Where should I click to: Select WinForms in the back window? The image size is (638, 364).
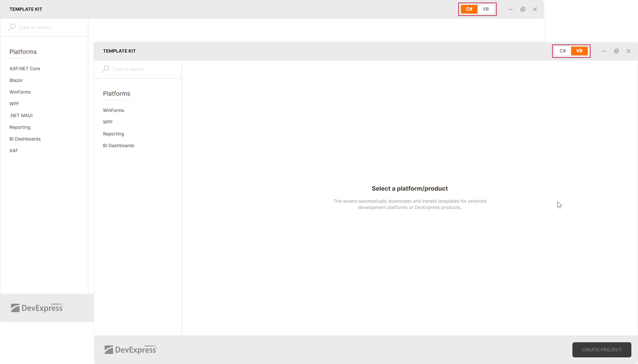tap(20, 92)
